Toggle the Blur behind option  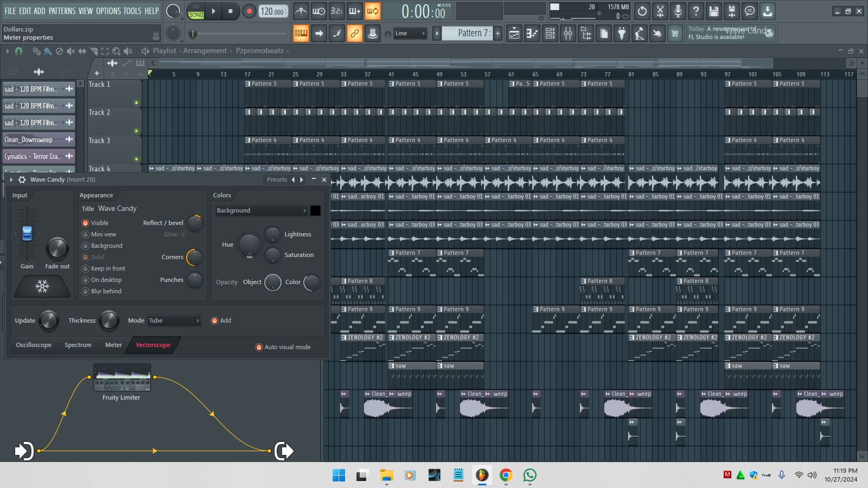coord(85,291)
